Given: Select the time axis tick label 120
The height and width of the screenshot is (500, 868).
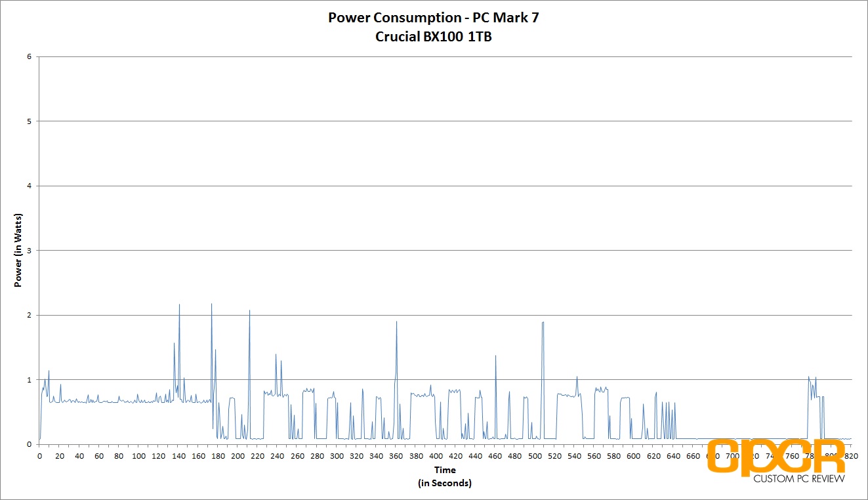Looking at the screenshot, I should click(158, 455).
